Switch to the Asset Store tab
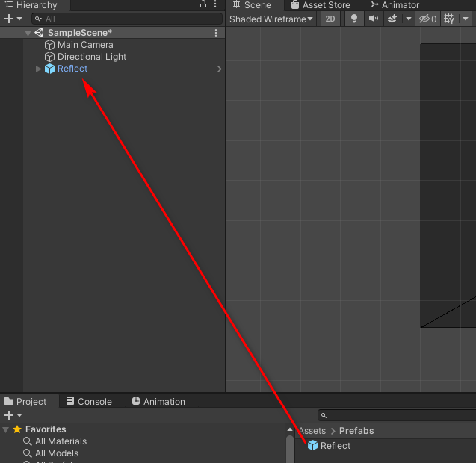Image resolution: width=476 pixels, height=463 pixels. tap(321, 5)
